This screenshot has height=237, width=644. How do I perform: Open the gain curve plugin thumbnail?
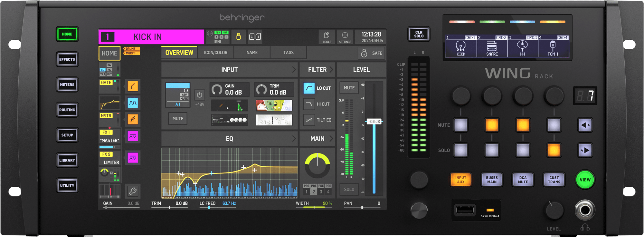[x=230, y=105]
